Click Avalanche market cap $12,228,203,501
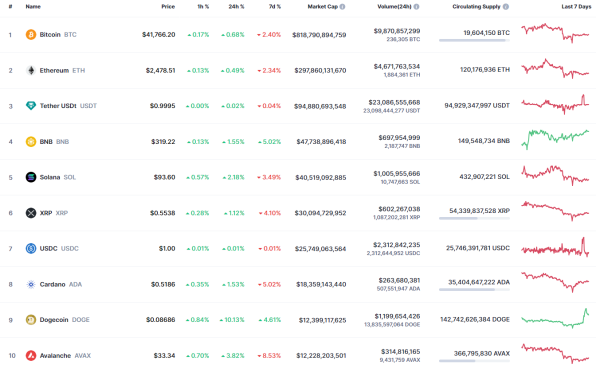Screen dimensions: 600x368 click(x=321, y=355)
